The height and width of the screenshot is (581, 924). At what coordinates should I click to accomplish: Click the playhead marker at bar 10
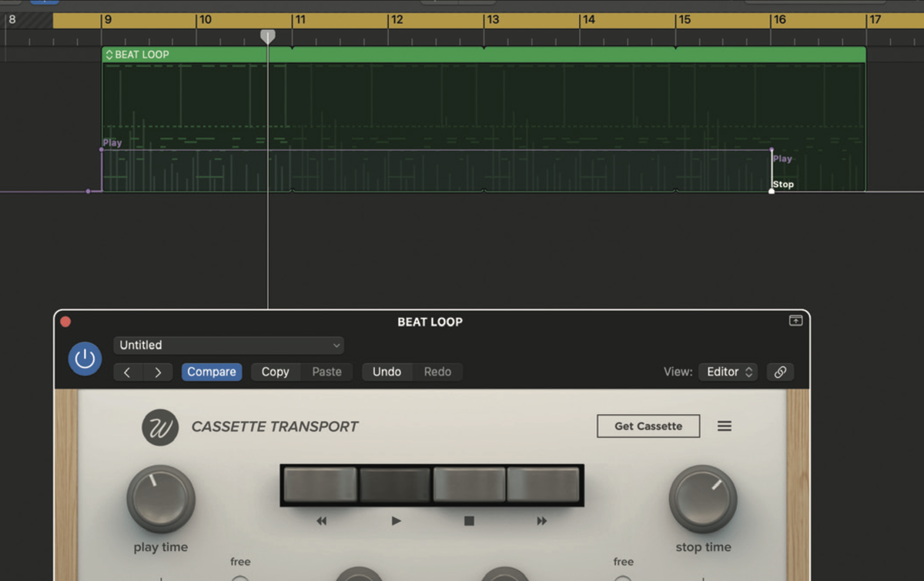point(267,35)
